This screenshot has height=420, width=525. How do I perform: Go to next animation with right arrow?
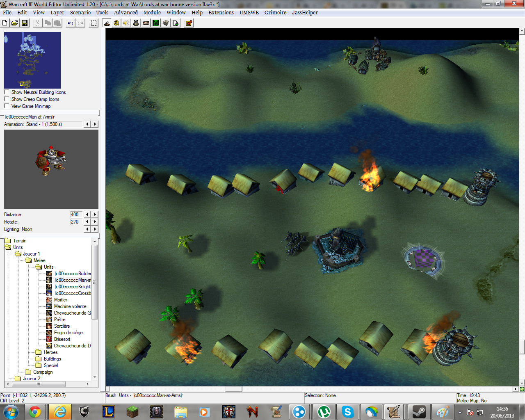(x=95, y=124)
